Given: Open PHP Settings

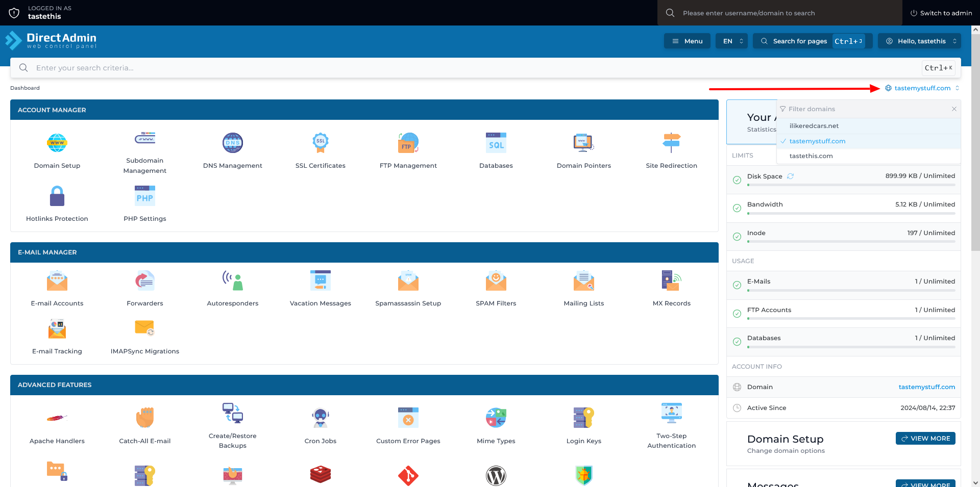Looking at the screenshot, I should (x=144, y=196).
